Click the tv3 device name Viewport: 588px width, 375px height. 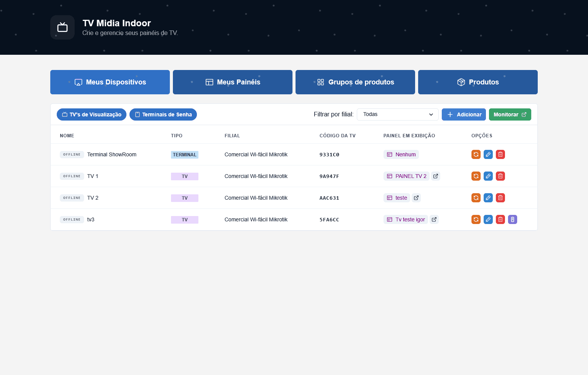[91, 219]
